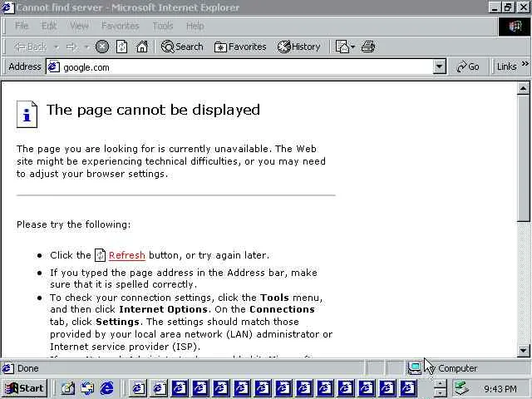Open the View menu
The image size is (532, 399).
[79, 26]
